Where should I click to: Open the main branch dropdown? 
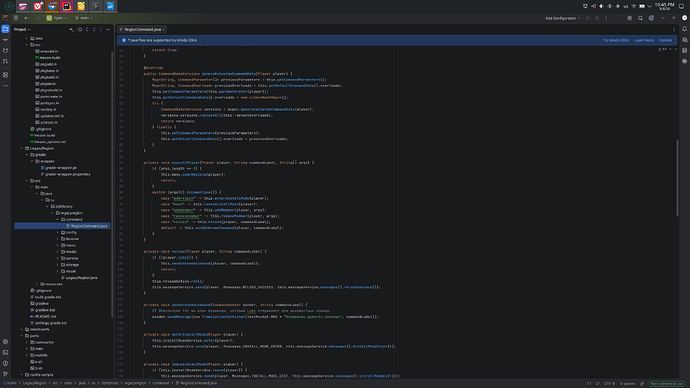84,18
